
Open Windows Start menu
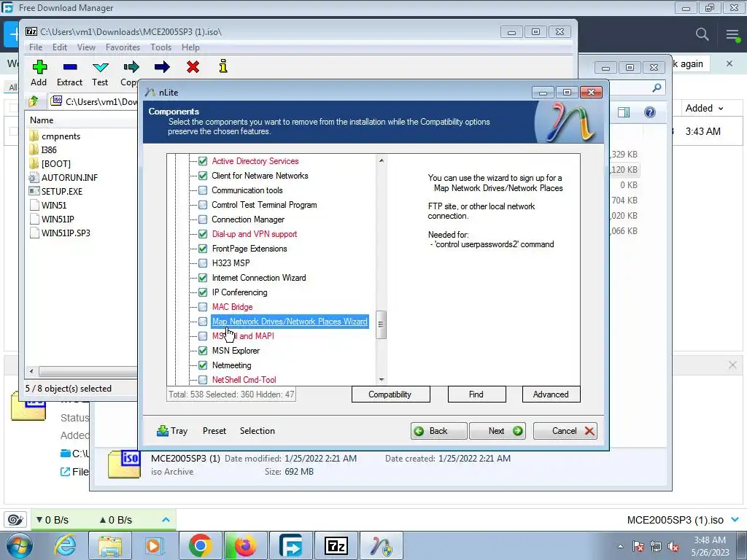point(20,545)
